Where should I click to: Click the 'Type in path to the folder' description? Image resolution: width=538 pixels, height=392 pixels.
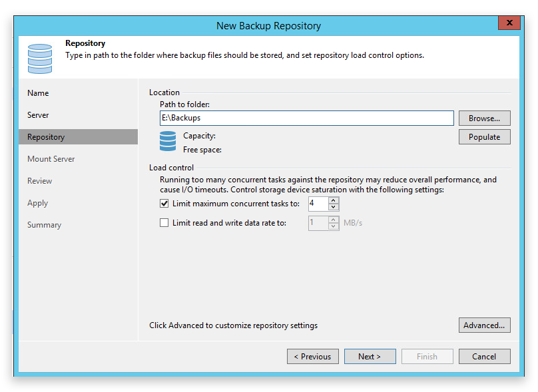pos(244,55)
